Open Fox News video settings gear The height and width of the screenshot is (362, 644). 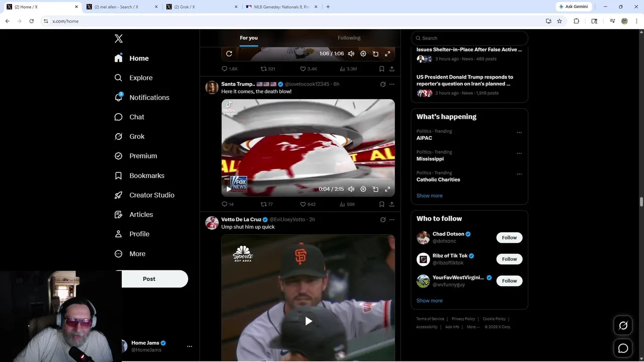(x=363, y=189)
